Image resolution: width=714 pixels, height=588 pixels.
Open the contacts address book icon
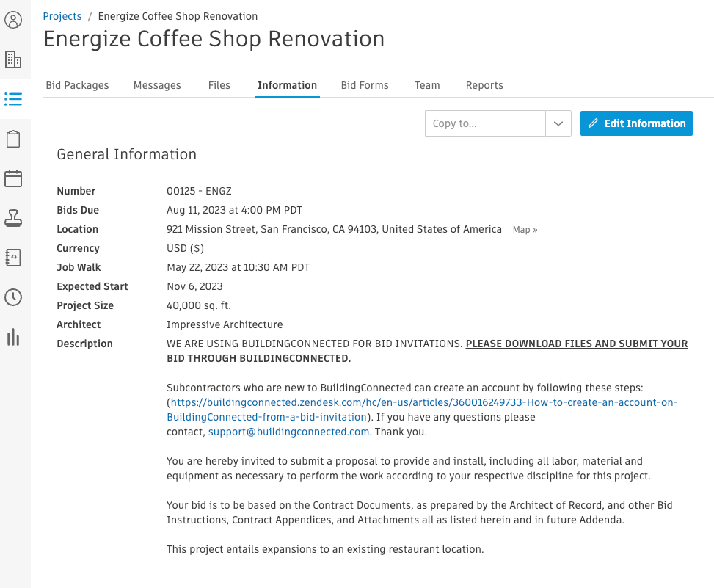pyautogui.click(x=13, y=258)
